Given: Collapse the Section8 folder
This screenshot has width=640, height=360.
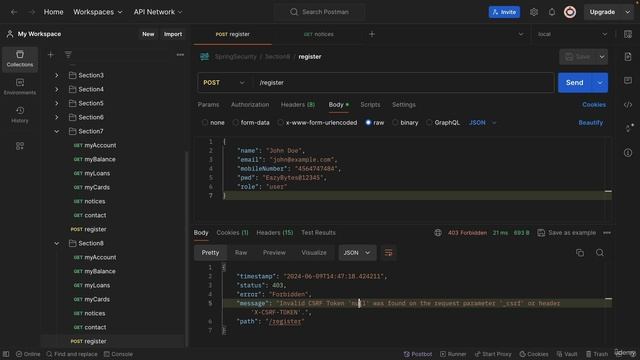Looking at the screenshot, I should coord(57,243).
